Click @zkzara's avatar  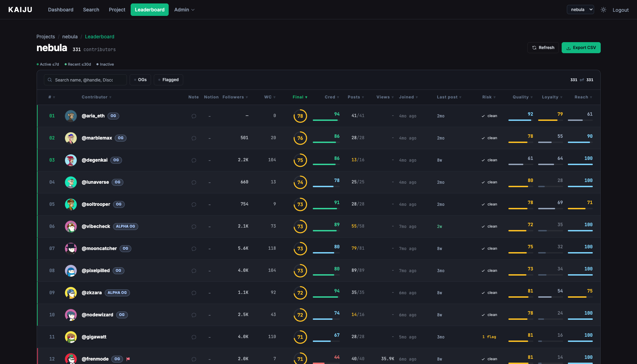pyautogui.click(x=71, y=293)
